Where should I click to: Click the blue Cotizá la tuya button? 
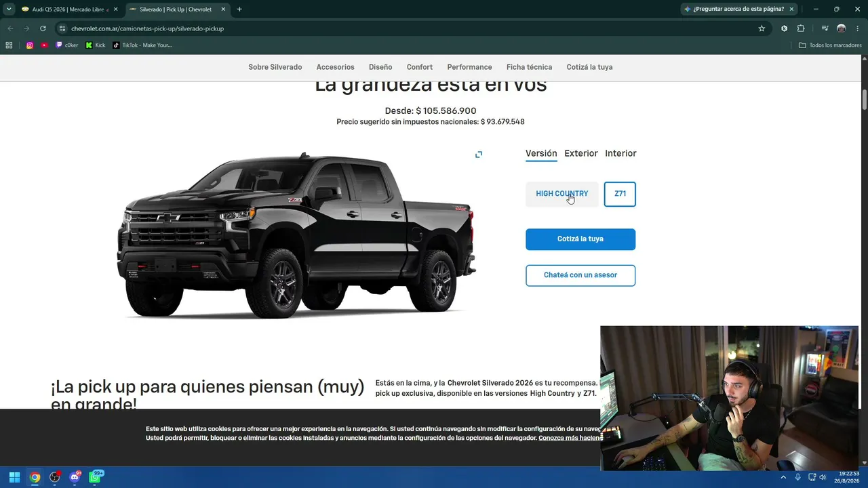tap(580, 239)
